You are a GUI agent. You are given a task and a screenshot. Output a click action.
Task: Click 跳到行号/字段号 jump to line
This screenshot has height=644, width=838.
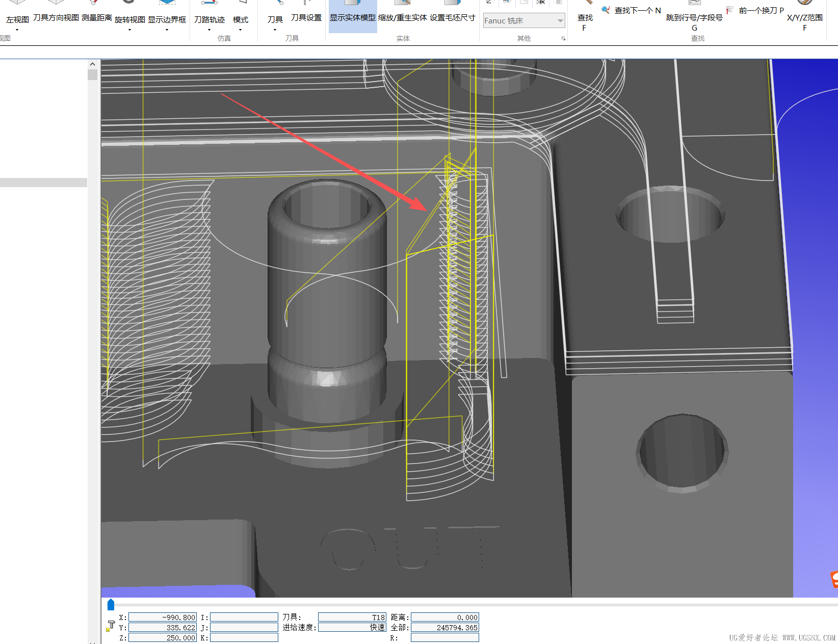tap(694, 18)
